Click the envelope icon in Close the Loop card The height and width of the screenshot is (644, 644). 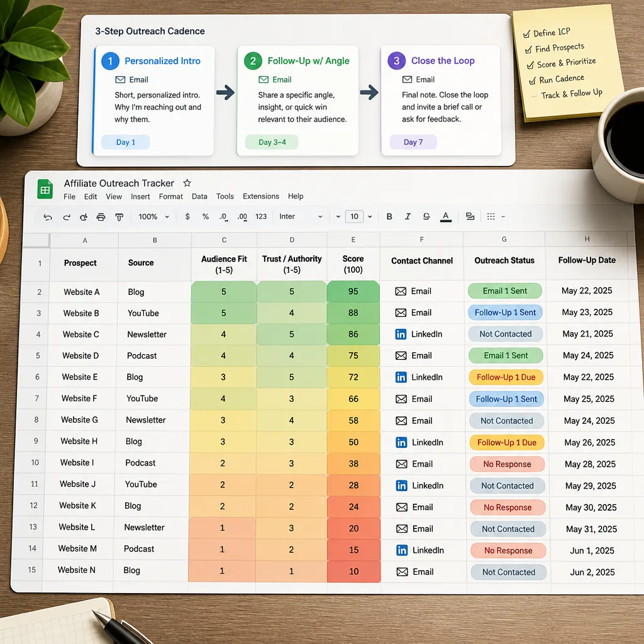(407, 80)
